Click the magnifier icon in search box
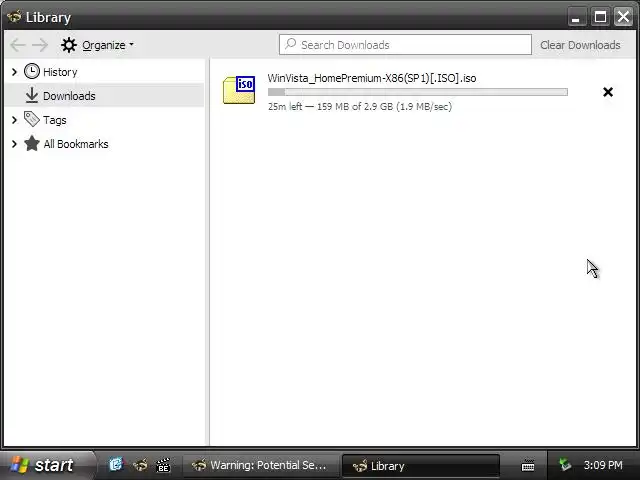The width and height of the screenshot is (640, 480). tap(291, 44)
